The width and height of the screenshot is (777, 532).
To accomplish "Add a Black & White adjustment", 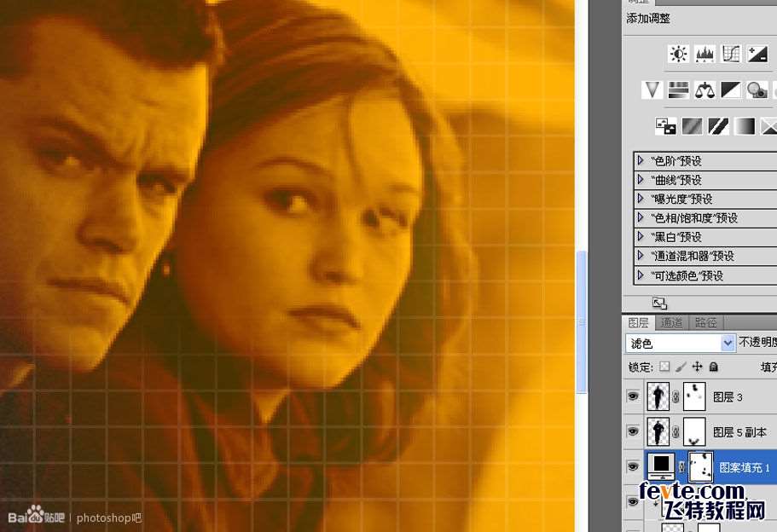I will (731, 90).
